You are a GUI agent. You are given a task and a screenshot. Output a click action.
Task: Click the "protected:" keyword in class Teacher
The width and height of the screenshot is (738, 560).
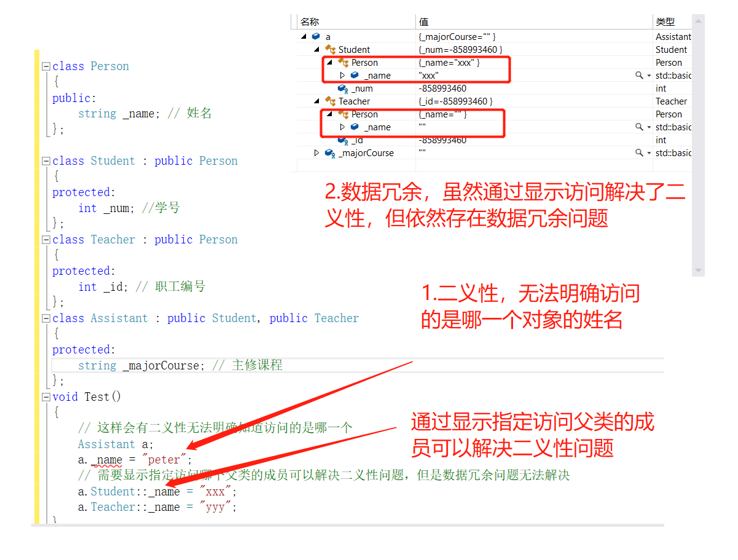tap(84, 271)
